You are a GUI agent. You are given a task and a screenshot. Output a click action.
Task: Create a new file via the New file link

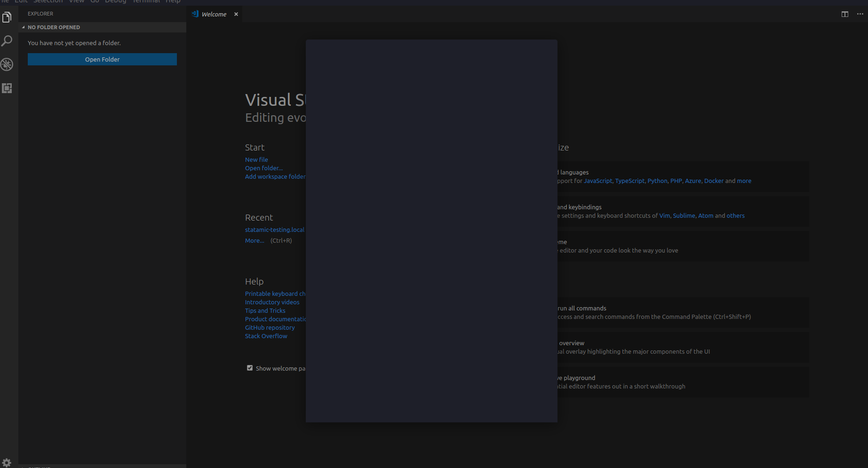256,159
